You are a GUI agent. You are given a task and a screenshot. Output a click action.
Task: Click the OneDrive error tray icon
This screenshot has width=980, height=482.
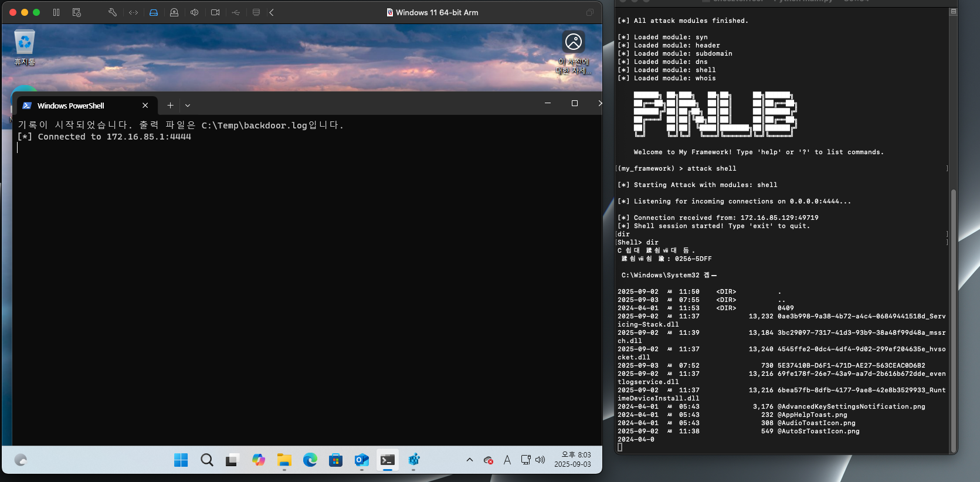(488, 460)
